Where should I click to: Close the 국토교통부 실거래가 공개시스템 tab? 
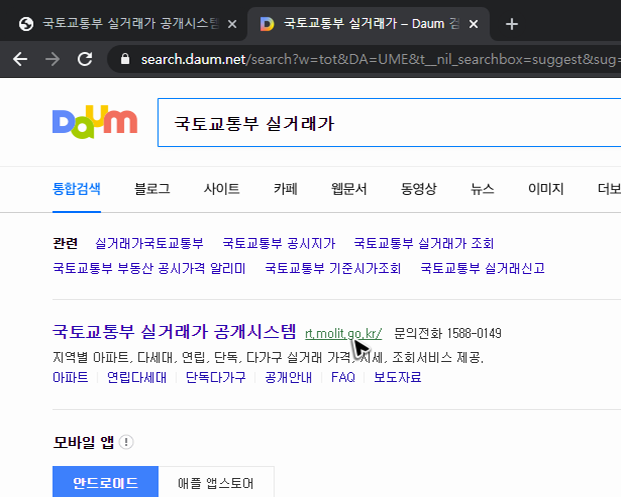click(x=232, y=24)
